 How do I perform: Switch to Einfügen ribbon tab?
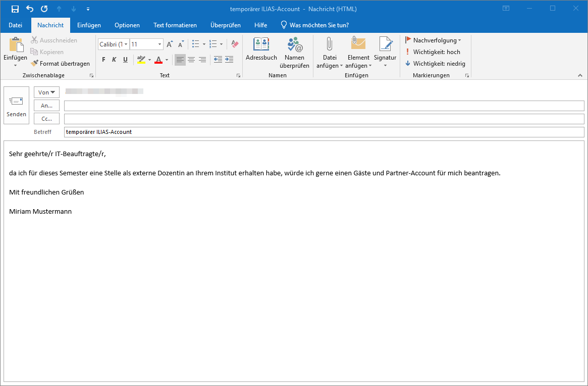(89, 25)
